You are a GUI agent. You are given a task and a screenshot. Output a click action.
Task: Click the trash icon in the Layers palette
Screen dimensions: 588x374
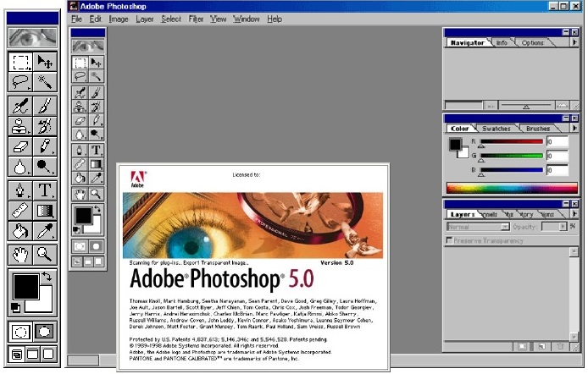click(561, 346)
